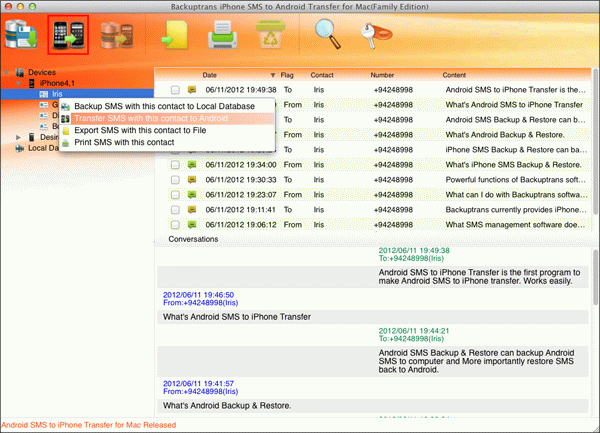This screenshot has width=600, height=433.
Task: Click the Local Database icon in the sidebar
Action: tap(20, 148)
